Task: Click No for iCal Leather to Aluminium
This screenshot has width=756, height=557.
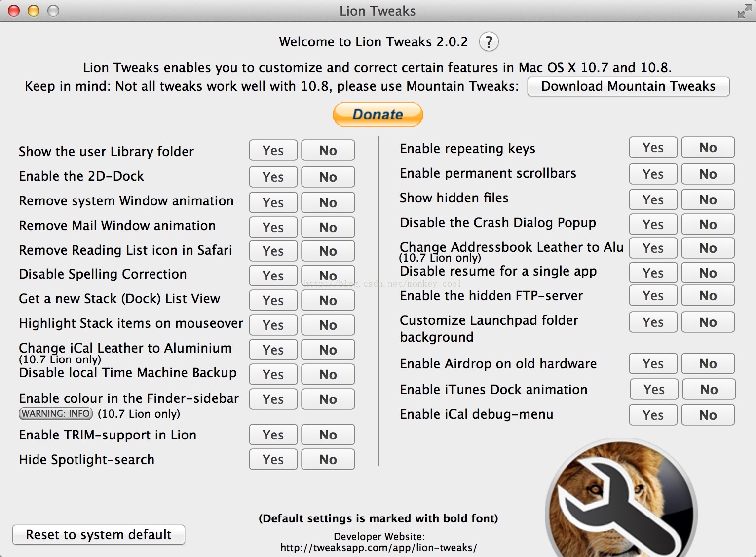Action: (328, 350)
